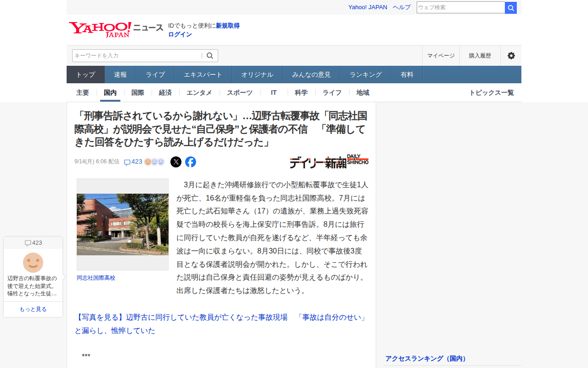Screen dimensions: 588x368
Task: Select the ランキング navigation tab
Action: click(366, 75)
